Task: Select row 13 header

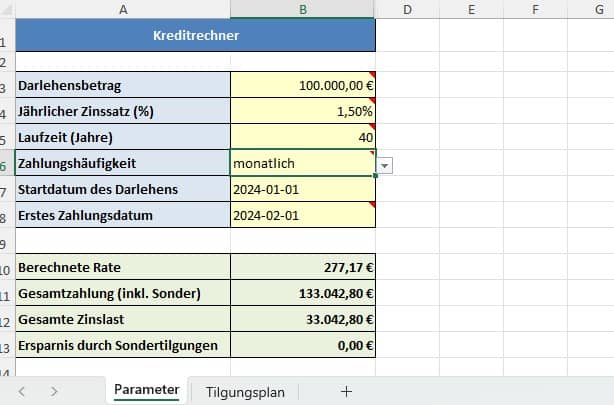Action: click(5, 346)
